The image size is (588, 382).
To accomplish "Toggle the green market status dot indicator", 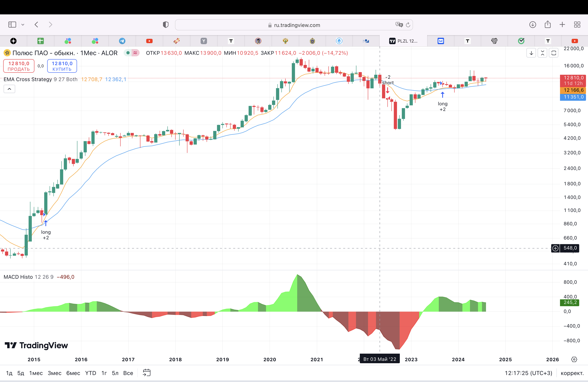I will (x=128, y=53).
